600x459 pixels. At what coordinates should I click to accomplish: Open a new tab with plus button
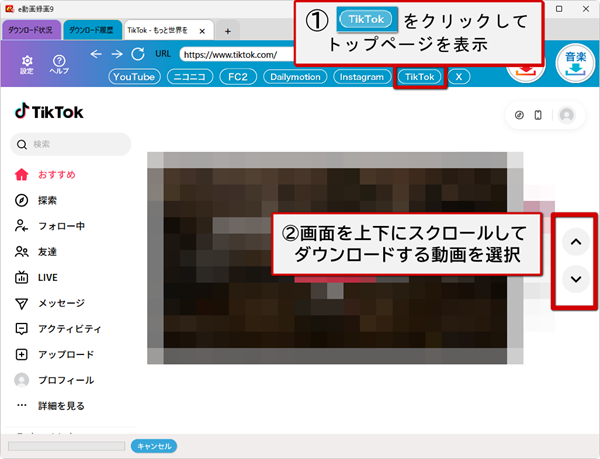(227, 31)
